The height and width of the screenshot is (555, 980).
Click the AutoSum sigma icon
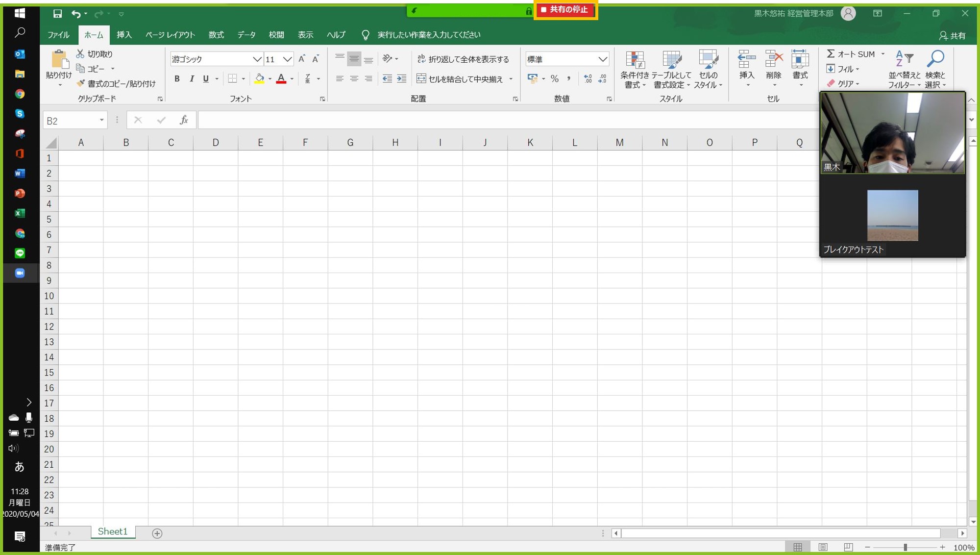pos(831,53)
